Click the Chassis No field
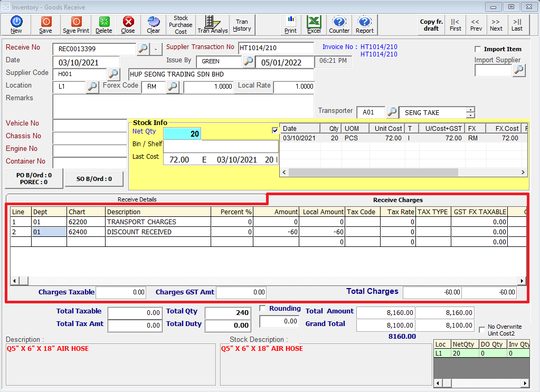Image resolution: width=540 pixels, height=392 pixels. (x=90, y=138)
